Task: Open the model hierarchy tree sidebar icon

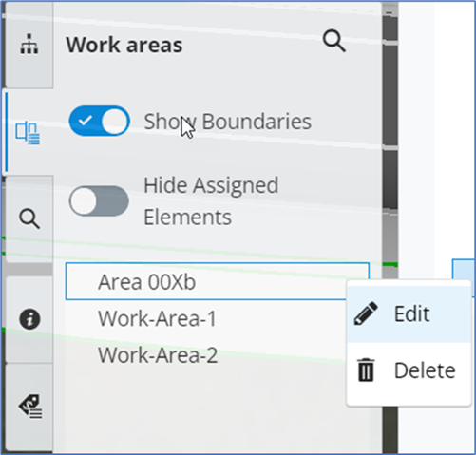Action: (x=29, y=45)
